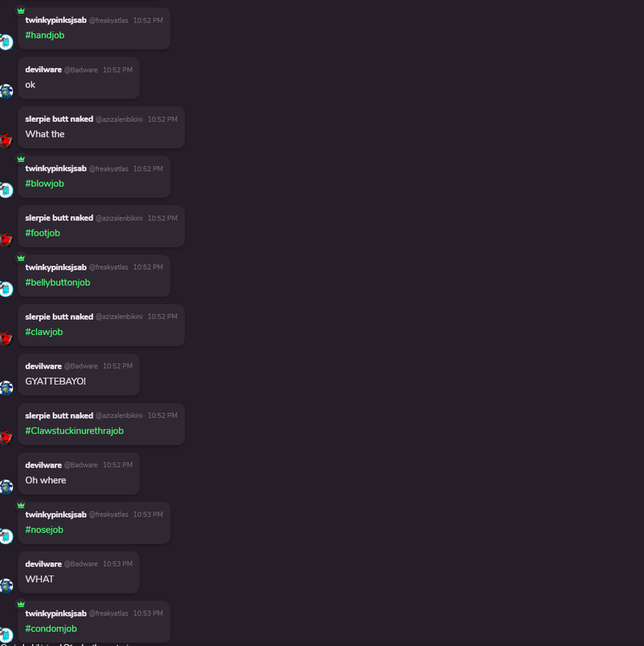Click twinkypinksjsab's avatar beside the #condomjob message
The width and height of the screenshot is (644, 646).
[x=6, y=635]
